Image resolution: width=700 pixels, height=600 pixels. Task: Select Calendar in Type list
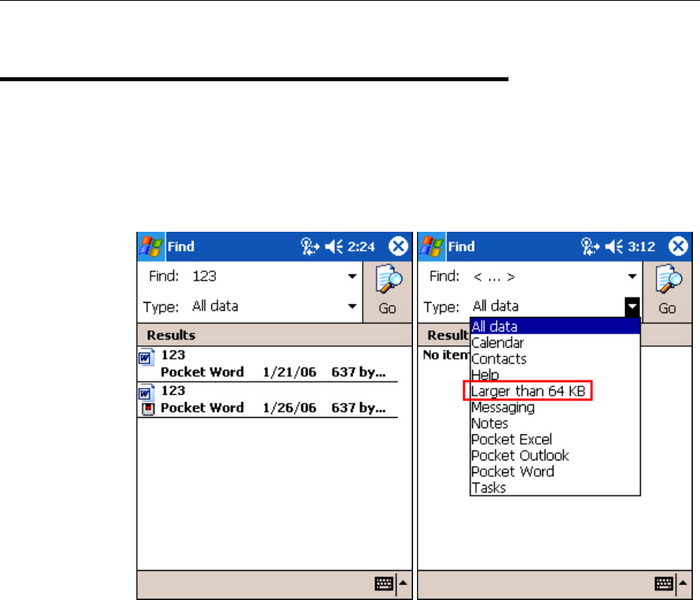556,343
